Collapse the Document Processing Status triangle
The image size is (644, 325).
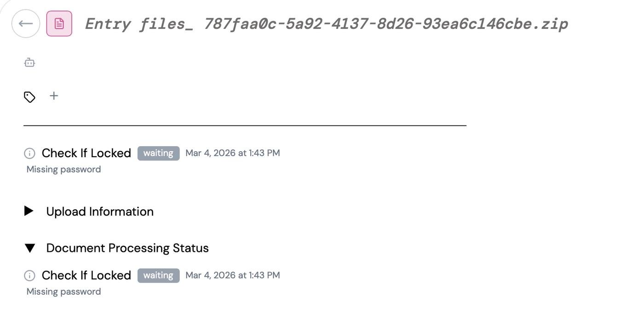(30, 248)
